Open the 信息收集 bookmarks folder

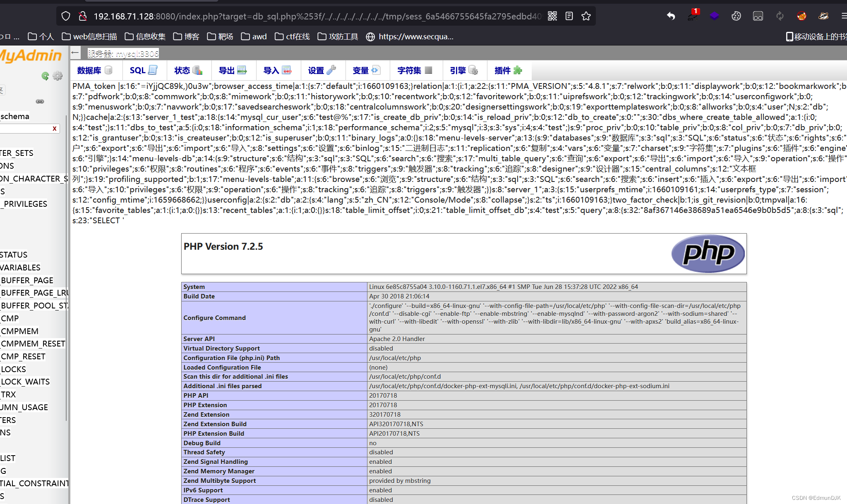pyautogui.click(x=145, y=36)
